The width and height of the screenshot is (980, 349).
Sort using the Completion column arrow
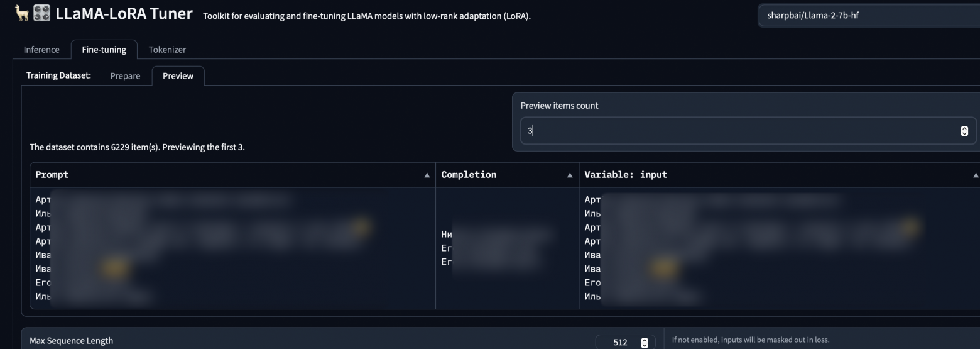[x=570, y=175]
